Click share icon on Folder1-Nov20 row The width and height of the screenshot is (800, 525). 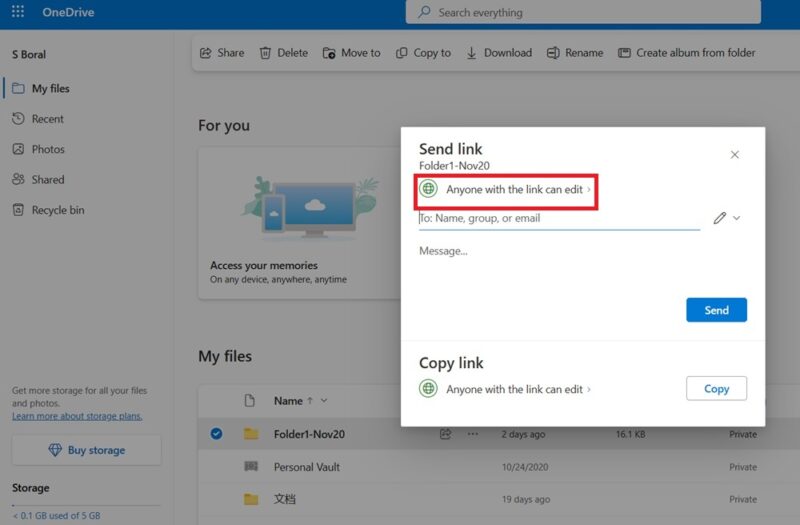coord(445,434)
